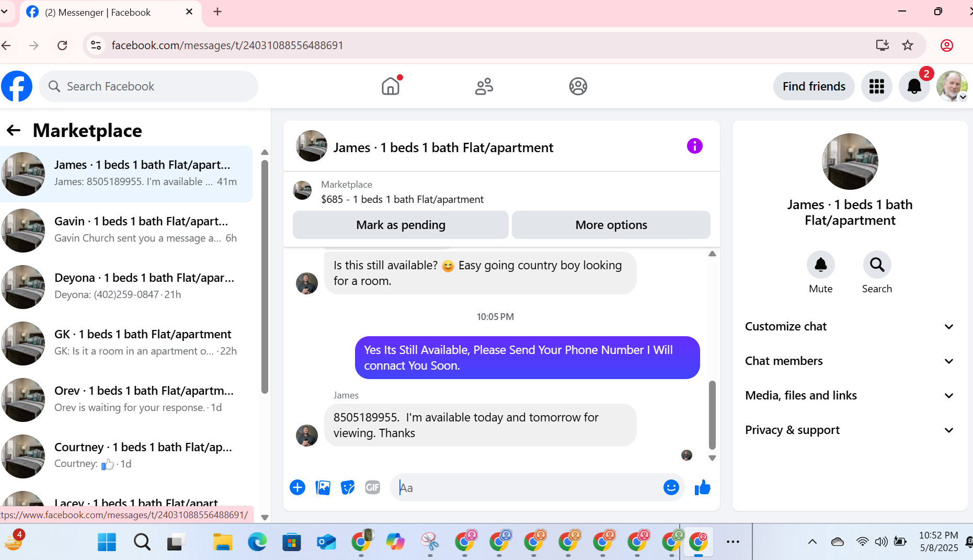Open Gavin conversation in list

click(126, 230)
